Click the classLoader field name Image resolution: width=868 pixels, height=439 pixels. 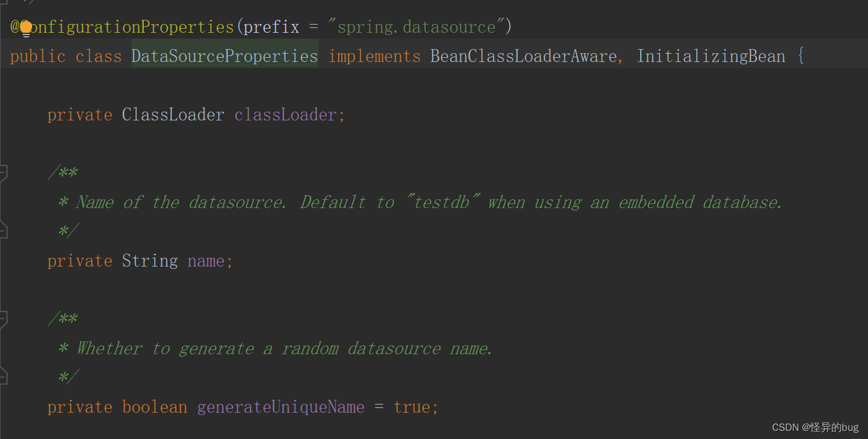(286, 115)
